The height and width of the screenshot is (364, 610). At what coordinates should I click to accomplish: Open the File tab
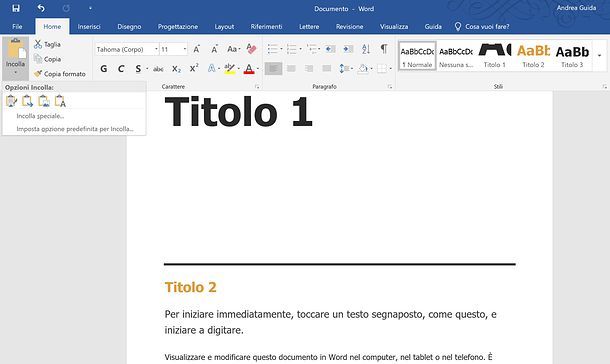pyautogui.click(x=17, y=26)
